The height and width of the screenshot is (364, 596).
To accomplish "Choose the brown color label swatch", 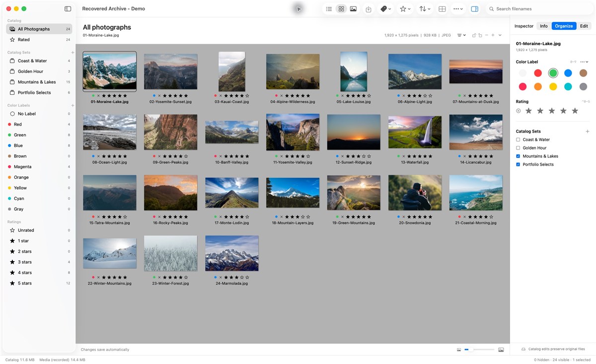I will pos(583,73).
